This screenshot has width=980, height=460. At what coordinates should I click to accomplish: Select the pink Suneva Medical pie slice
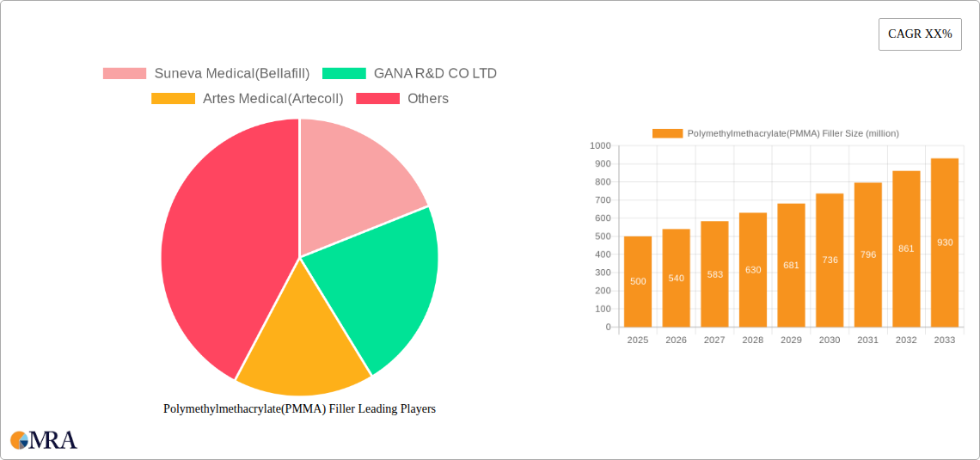click(x=353, y=178)
